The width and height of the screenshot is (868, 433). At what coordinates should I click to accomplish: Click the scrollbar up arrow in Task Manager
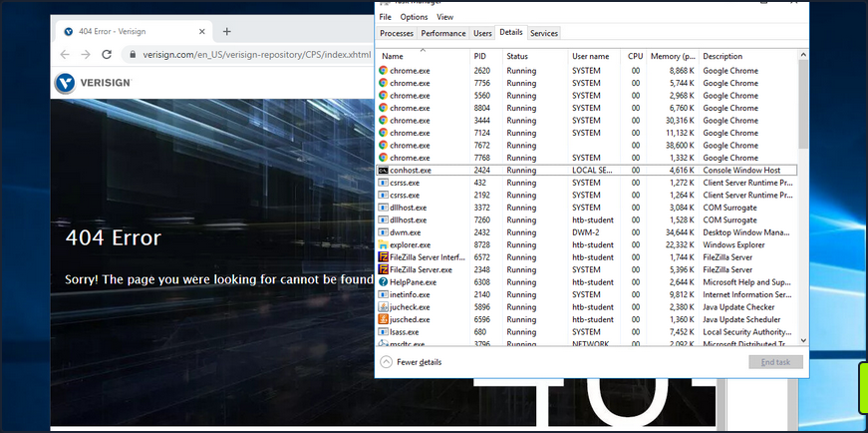pos(803,54)
